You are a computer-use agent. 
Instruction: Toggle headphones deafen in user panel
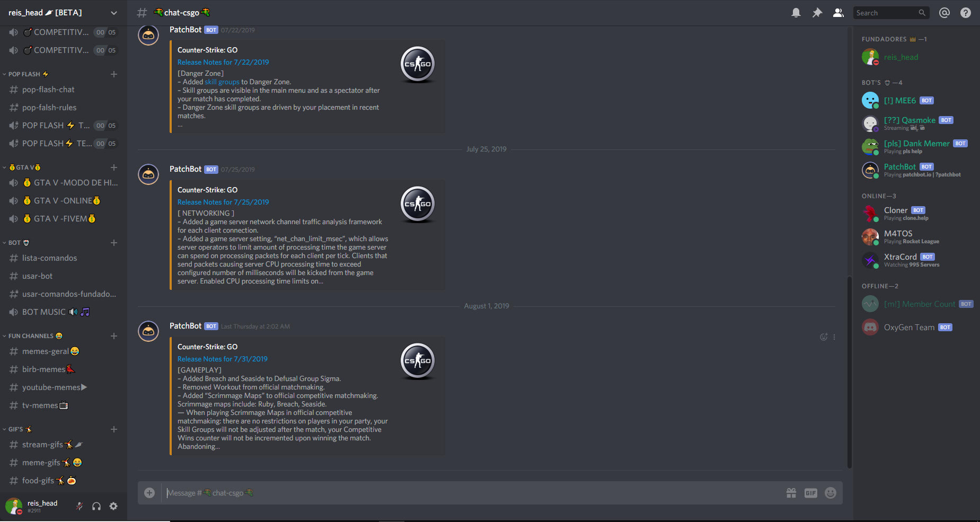coord(96,506)
